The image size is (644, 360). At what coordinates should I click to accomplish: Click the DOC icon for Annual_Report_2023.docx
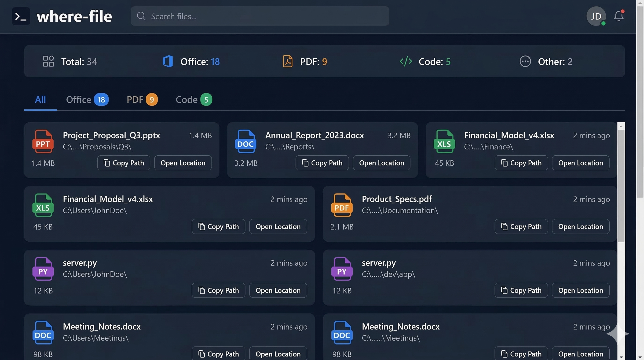pos(246,142)
